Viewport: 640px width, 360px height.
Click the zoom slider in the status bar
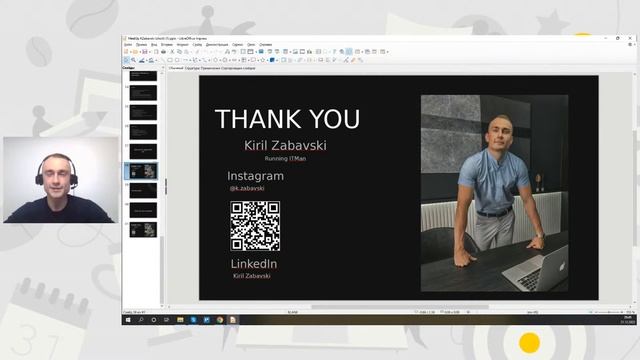(x=608, y=312)
